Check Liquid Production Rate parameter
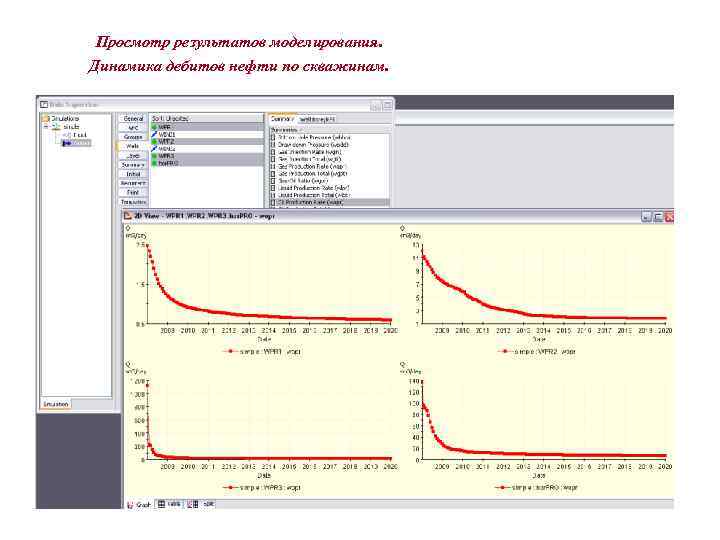This screenshot has width=720, height=540. click(273, 188)
